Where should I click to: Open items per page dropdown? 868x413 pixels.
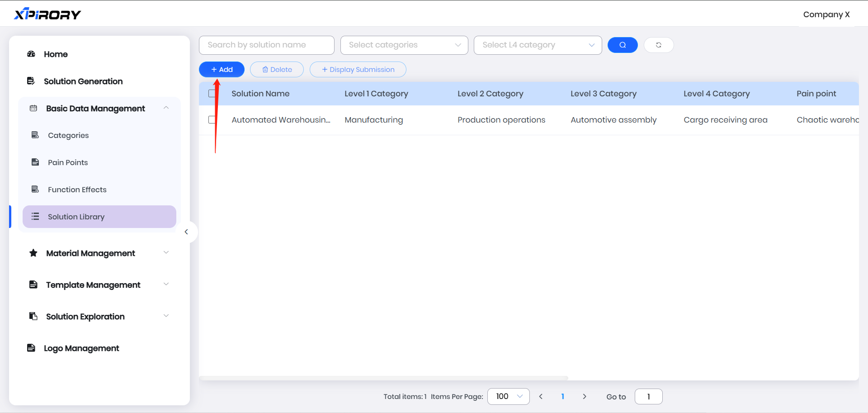pos(509,397)
